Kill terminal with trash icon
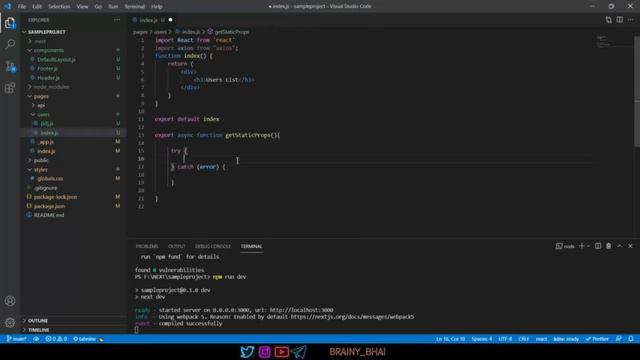This screenshot has height=360, width=640. tap(609, 246)
